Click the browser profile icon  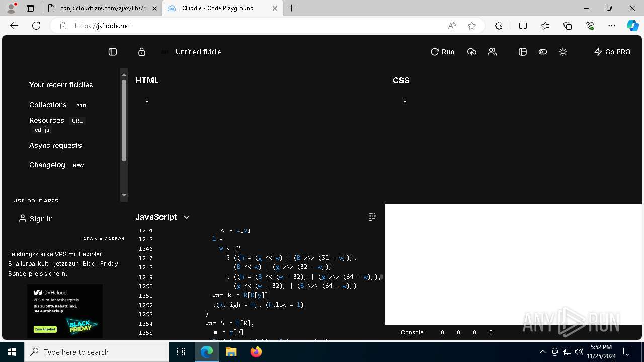point(11,8)
